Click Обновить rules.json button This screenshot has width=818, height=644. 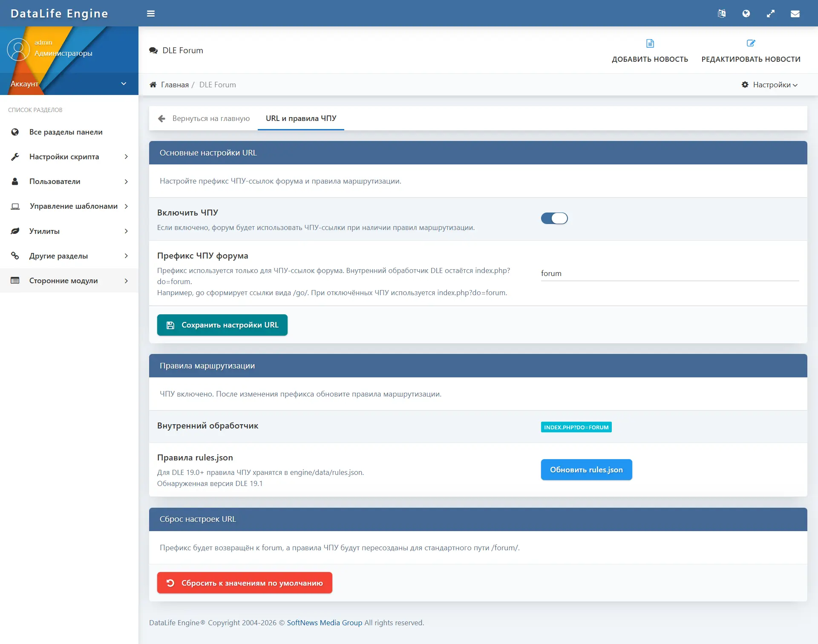tap(586, 469)
